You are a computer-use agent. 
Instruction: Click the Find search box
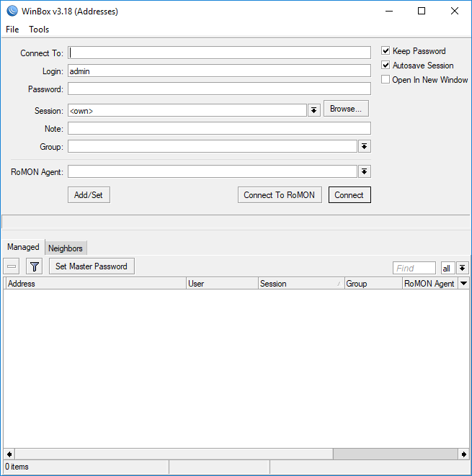414,268
